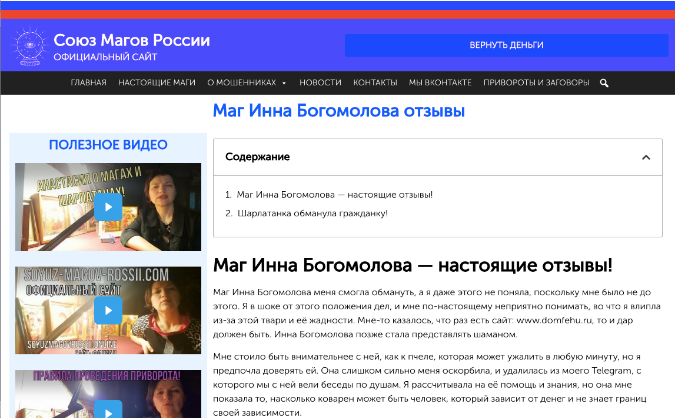Viewport: 675px width, 418px height.
Task: Click the blue 'Маг Инна Богомолова отзывы' page title
Action: [339, 111]
